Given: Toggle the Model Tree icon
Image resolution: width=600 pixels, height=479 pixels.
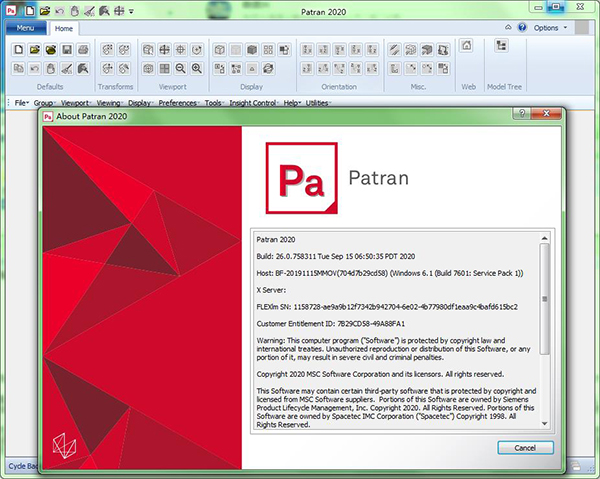Looking at the screenshot, I should 501,46.
